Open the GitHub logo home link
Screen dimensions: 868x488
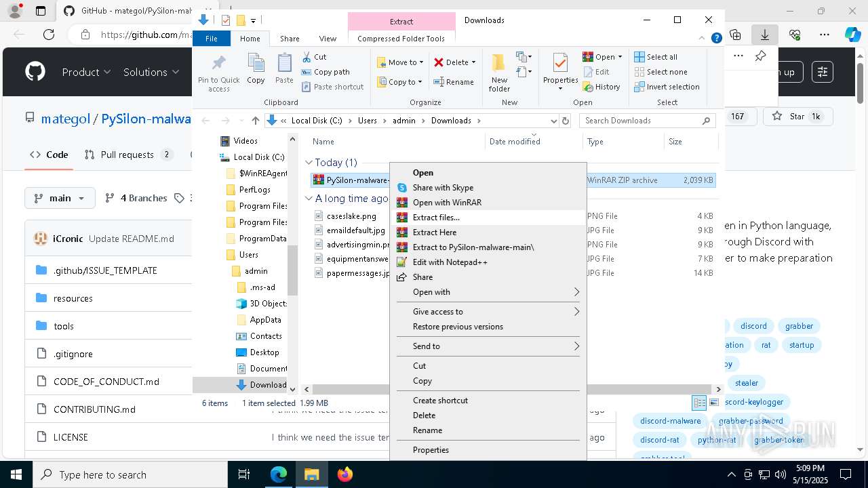pyautogui.click(x=35, y=72)
